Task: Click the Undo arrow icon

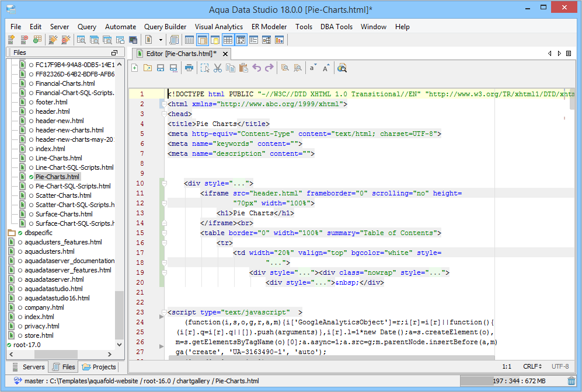Action: pyautogui.click(x=256, y=68)
